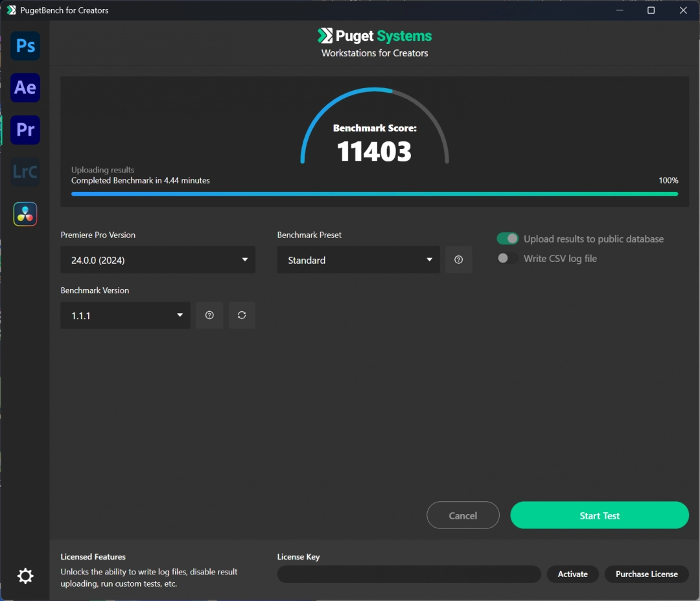Viewport: 700px width, 601px height.
Task: Refresh the Benchmark Version list
Action: [242, 315]
